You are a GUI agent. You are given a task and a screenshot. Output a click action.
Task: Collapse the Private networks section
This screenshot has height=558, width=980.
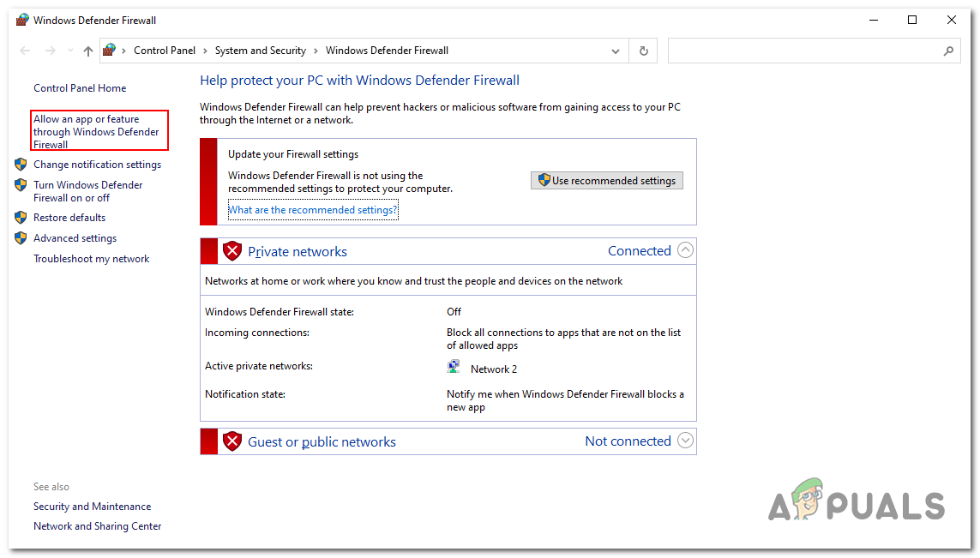[685, 249]
